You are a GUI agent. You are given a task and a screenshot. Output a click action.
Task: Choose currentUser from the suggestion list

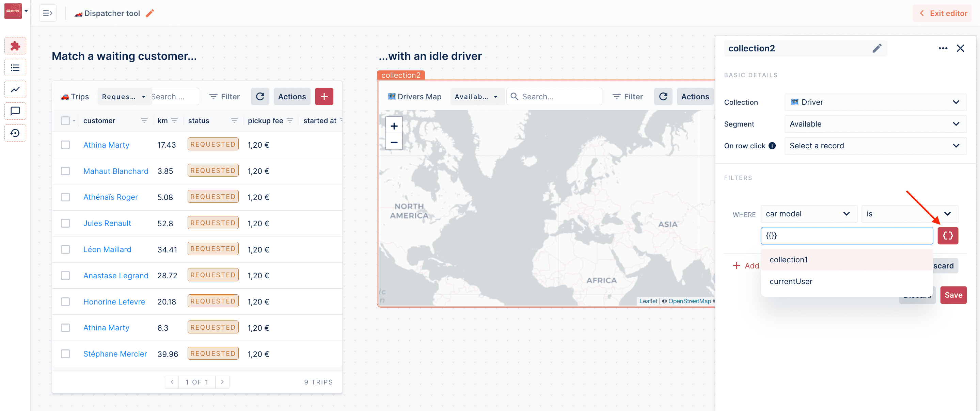point(791,281)
